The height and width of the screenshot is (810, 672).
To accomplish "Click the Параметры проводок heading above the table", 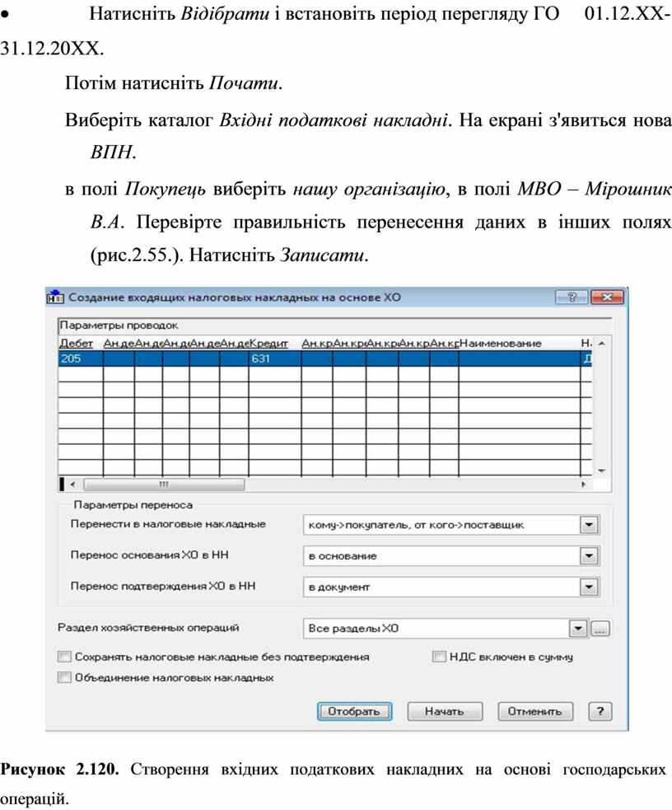I will pyautogui.click(x=119, y=325).
